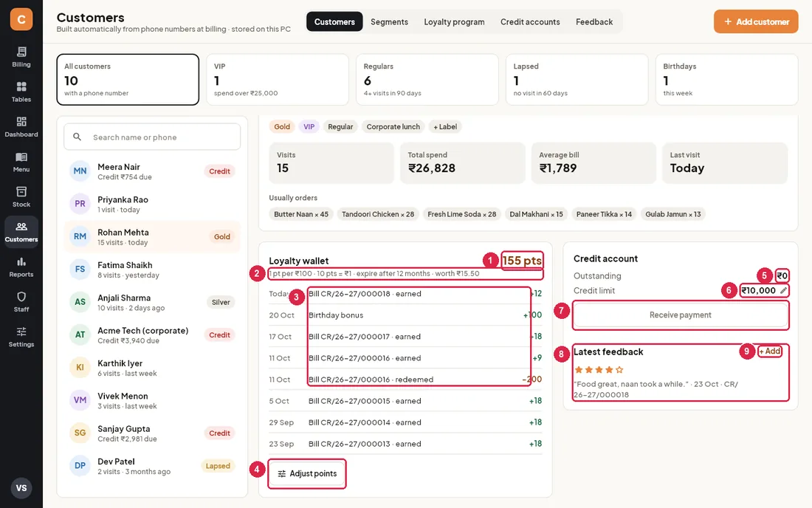Click the Silver badge on Anjali Sharma

point(221,302)
